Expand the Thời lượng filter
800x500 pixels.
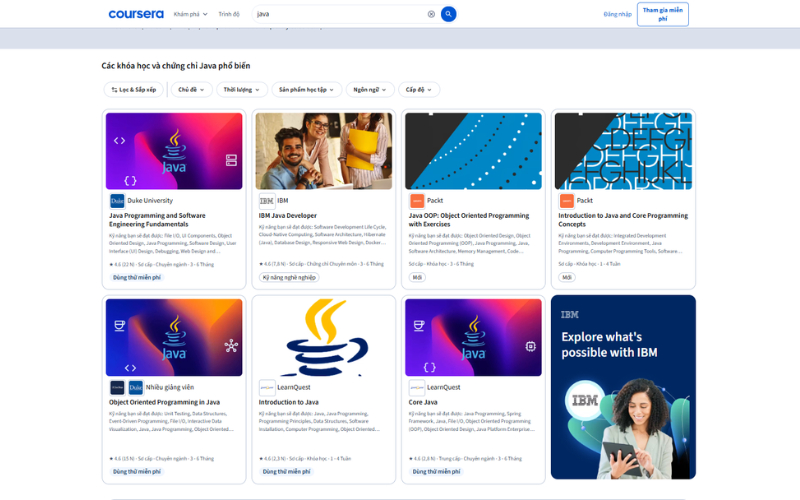241,90
